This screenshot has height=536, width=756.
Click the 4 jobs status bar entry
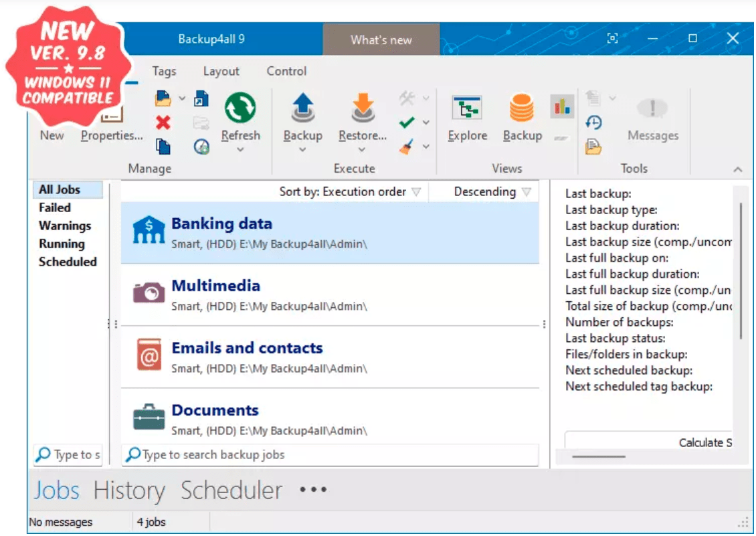click(x=151, y=522)
